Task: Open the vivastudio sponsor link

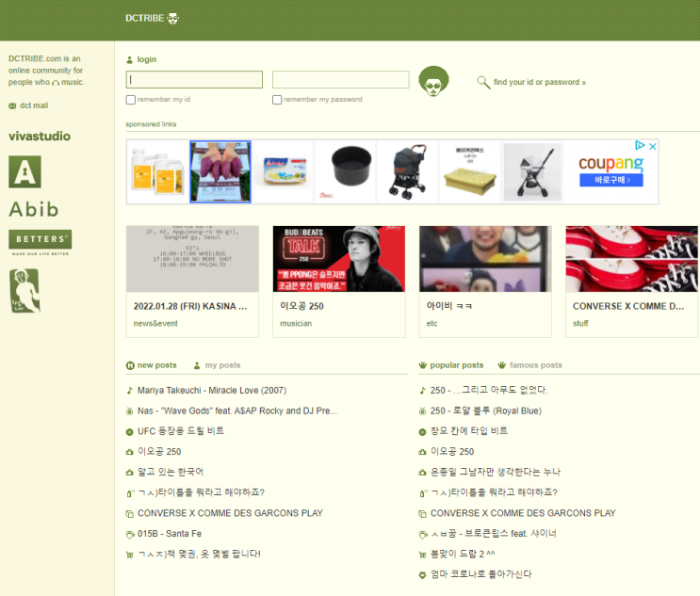Action: 40,137
